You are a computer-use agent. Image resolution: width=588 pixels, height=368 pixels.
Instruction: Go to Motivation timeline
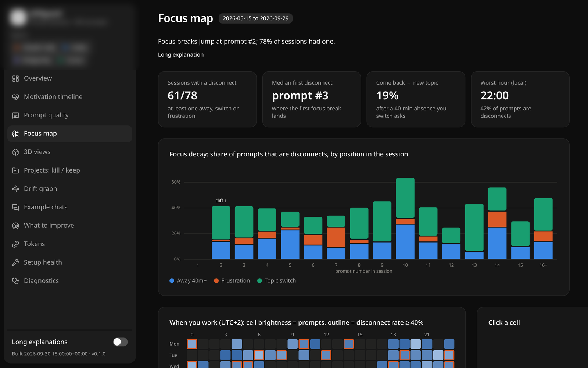pyautogui.click(x=70, y=97)
